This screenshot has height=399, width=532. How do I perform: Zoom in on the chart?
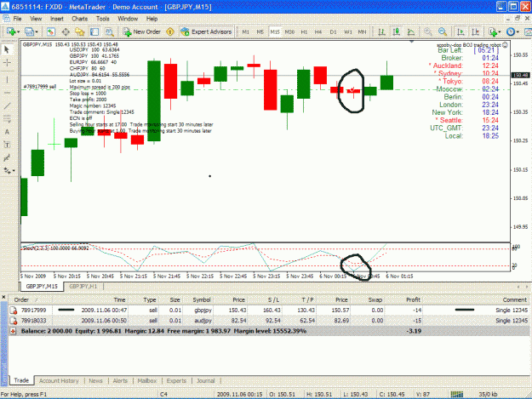[428, 31]
